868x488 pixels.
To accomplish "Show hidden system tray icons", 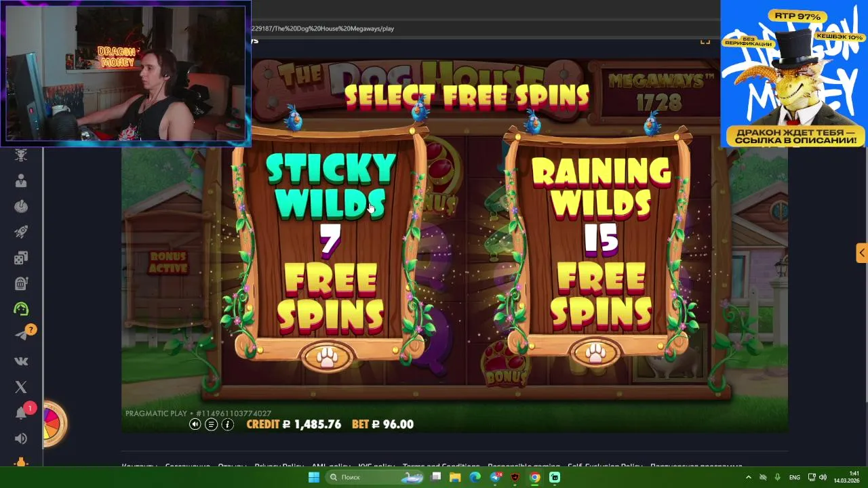I will coord(749,477).
